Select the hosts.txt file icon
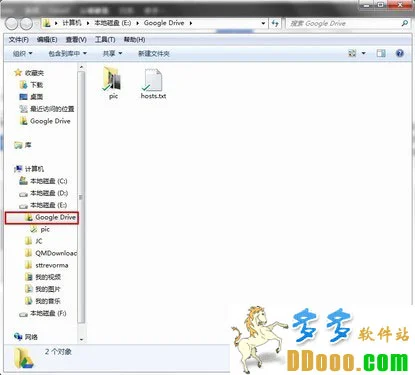415x375 pixels. pyautogui.click(x=152, y=80)
